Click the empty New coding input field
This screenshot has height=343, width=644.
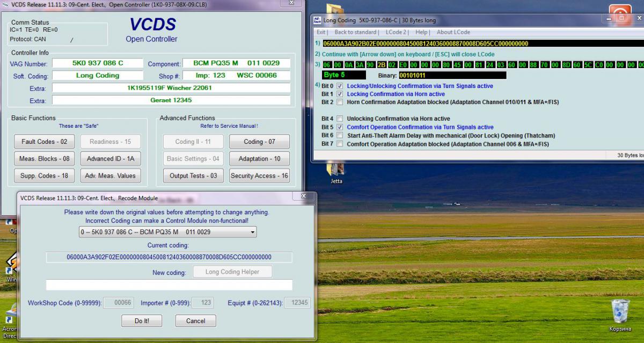coord(169,285)
